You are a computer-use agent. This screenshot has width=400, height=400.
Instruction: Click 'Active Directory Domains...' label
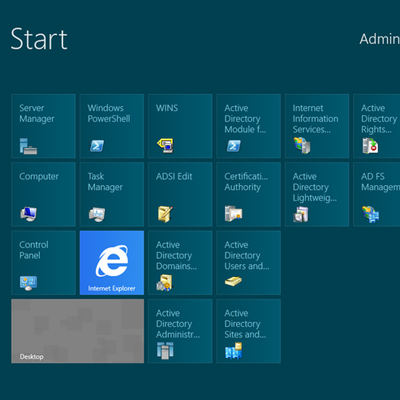(x=176, y=256)
